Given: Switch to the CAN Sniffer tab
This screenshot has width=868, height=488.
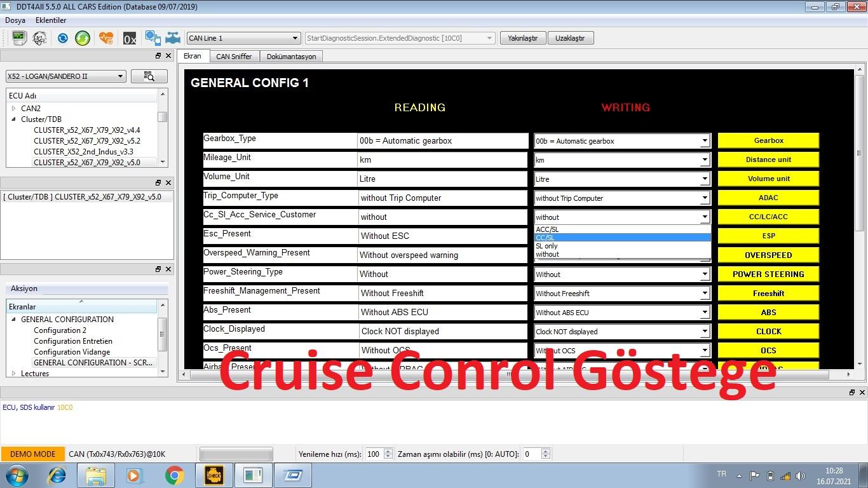Looking at the screenshot, I should [x=234, y=57].
